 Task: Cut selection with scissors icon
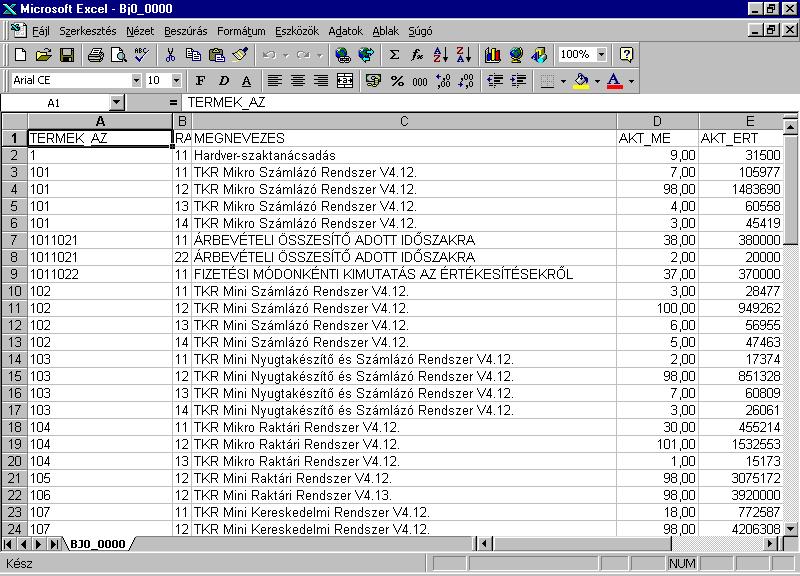[170, 55]
